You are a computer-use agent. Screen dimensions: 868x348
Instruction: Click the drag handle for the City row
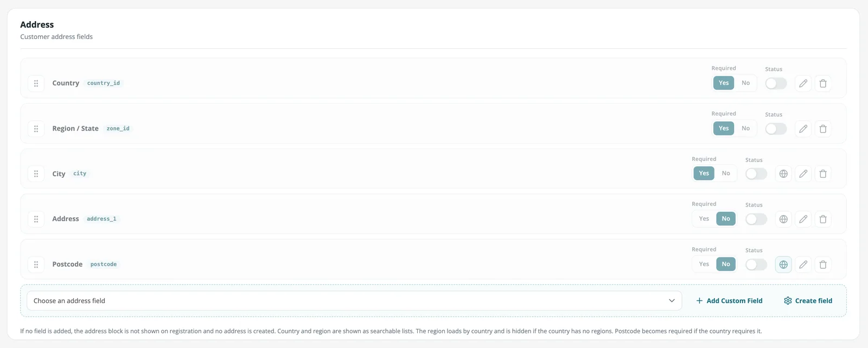tap(36, 174)
